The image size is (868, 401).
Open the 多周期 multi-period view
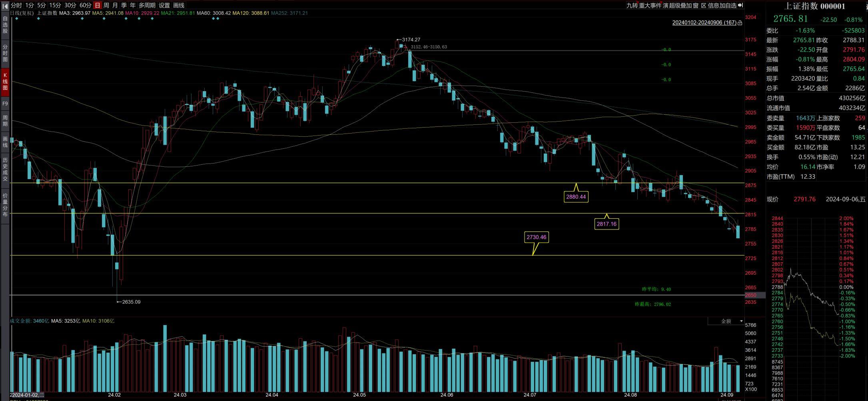[147, 5]
